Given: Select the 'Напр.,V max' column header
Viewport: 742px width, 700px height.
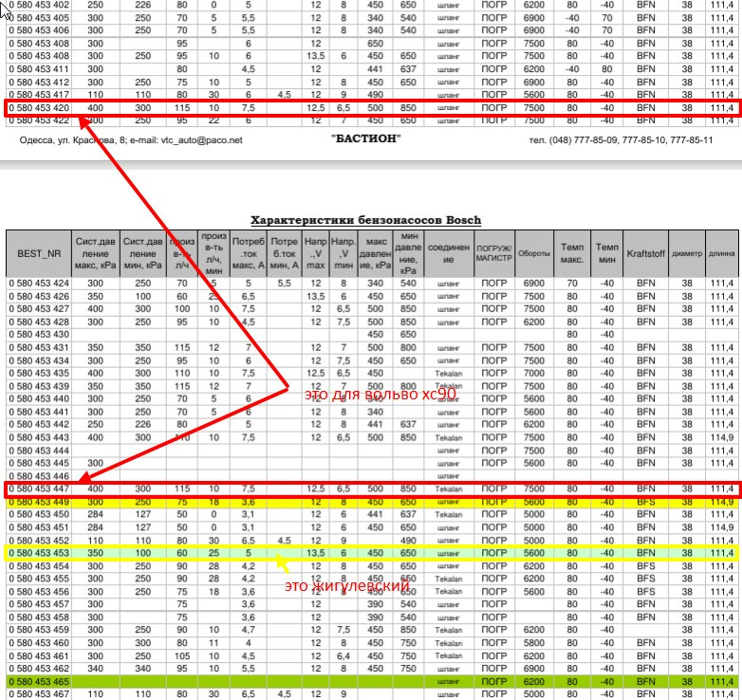Looking at the screenshot, I should click(316, 253).
